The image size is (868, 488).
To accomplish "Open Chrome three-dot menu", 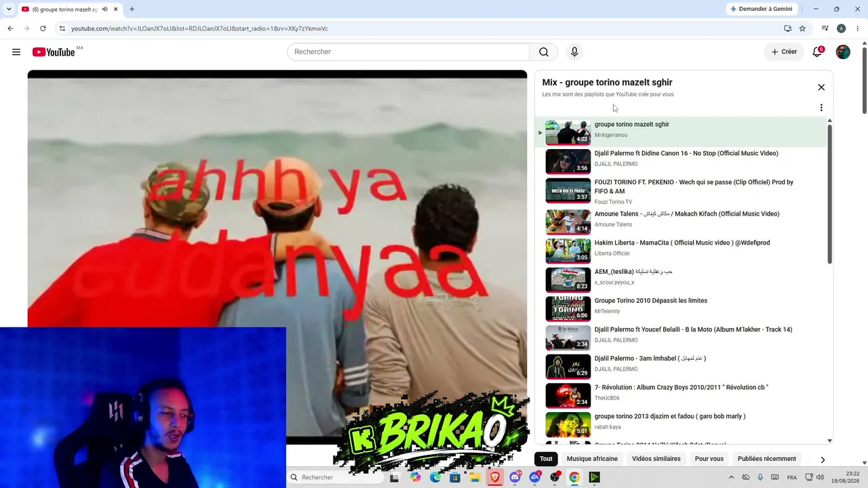I will (x=857, y=28).
